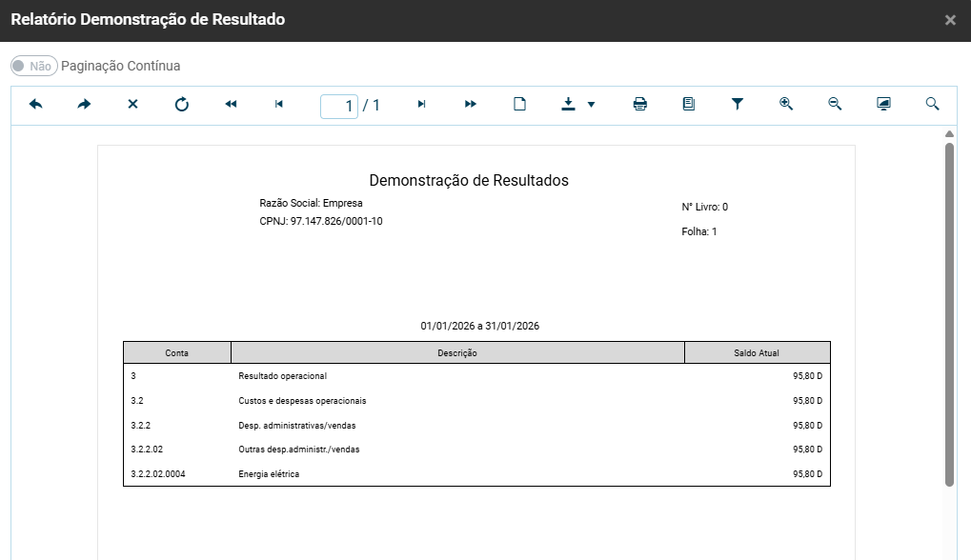The width and height of the screenshot is (971, 560).
Task: Refresh the report
Action: coord(181,104)
